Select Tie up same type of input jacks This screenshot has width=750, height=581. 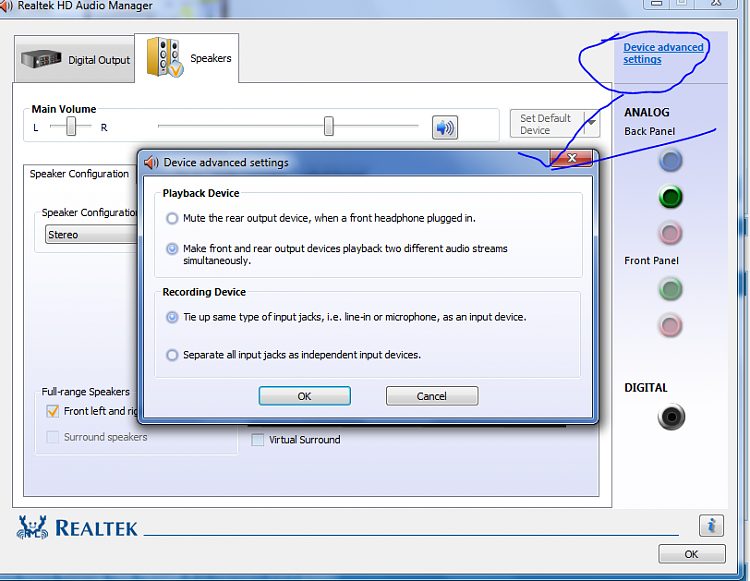pos(172,317)
